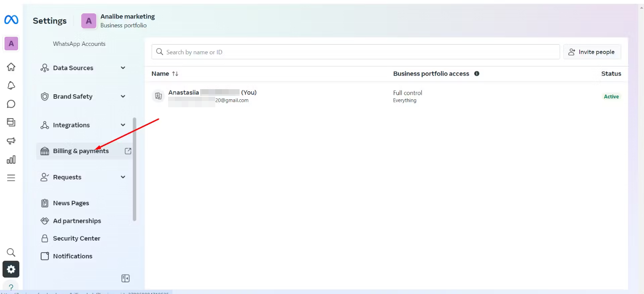Click the Status column header
Screen dimensions: 644x294
[611, 74]
